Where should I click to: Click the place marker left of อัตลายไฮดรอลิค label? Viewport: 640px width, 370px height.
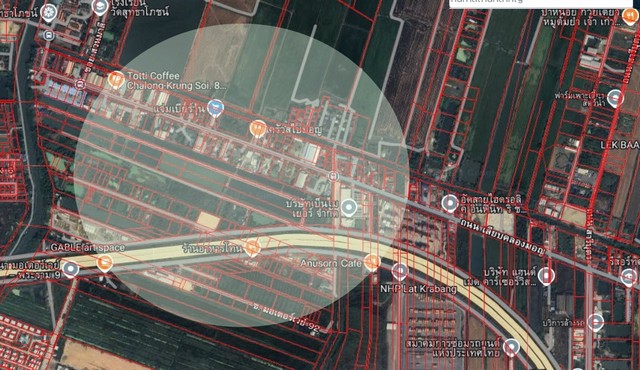pyautogui.click(x=450, y=203)
